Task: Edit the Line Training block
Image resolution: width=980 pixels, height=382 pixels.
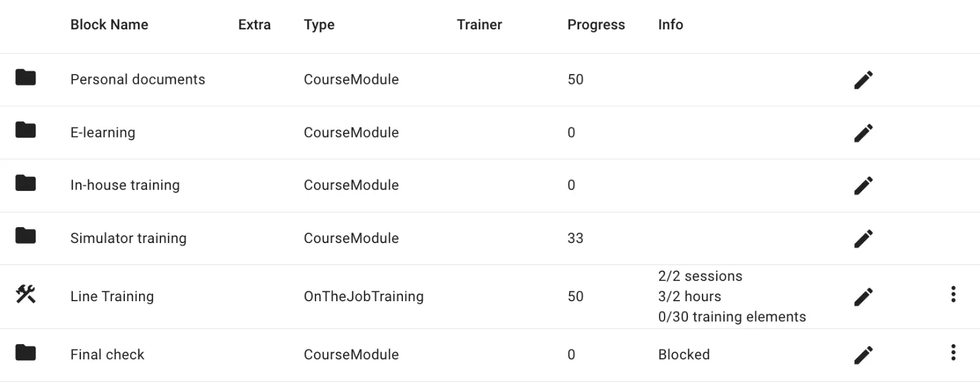Action: coord(863,297)
